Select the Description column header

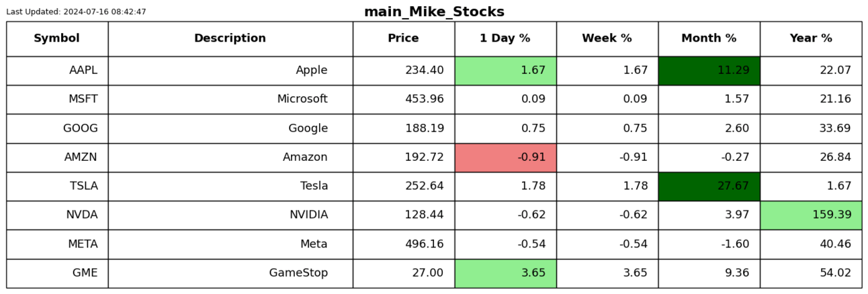(x=230, y=38)
